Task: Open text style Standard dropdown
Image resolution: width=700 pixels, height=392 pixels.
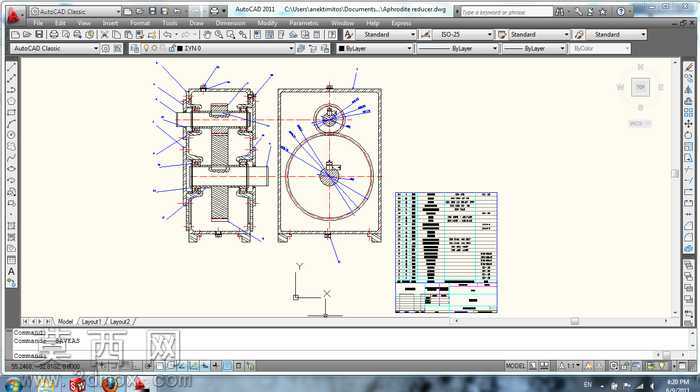Action: tap(387, 34)
